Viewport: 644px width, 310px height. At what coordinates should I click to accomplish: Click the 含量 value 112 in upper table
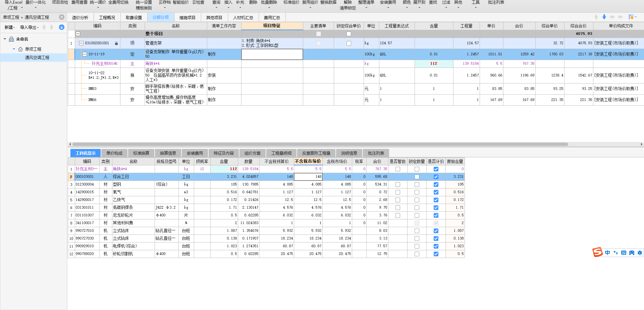coord(434,64)
